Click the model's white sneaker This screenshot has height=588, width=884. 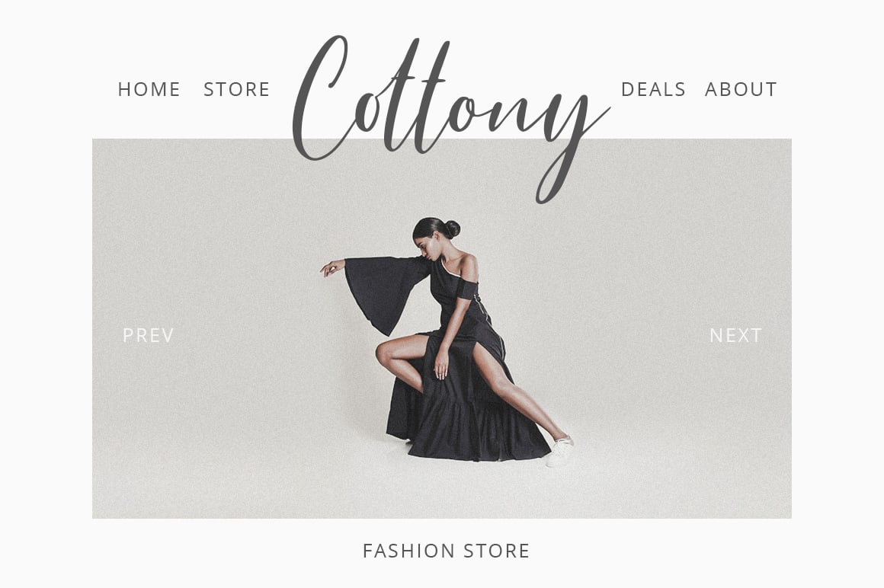pos(560,452)
